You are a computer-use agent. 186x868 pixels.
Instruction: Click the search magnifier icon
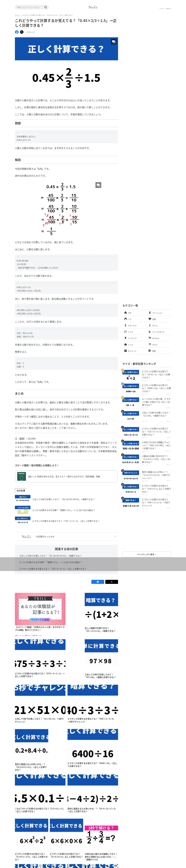(x=46, y=7)
